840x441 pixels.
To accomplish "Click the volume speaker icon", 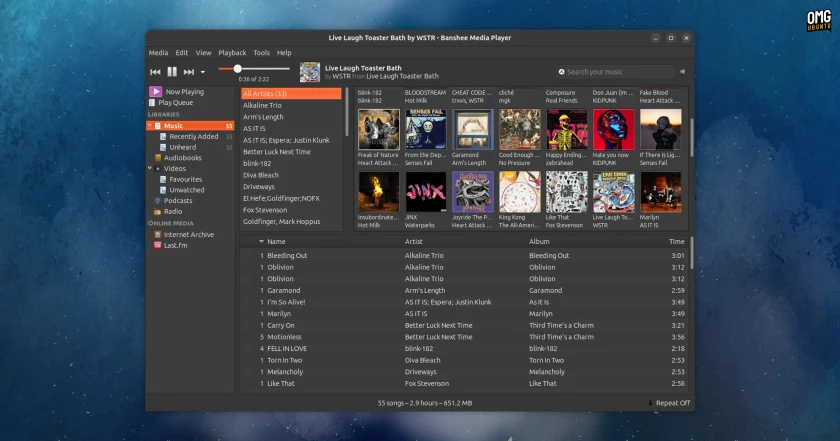I will [x=682, y=71].
